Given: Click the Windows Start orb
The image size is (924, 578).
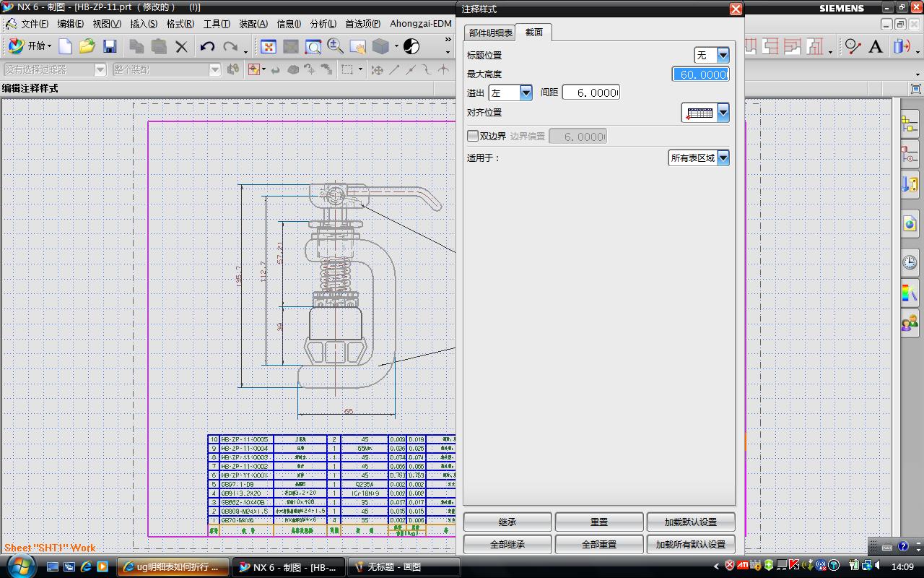Looking at the screenshot, I should pyautogui.click(x=22, y=566).
